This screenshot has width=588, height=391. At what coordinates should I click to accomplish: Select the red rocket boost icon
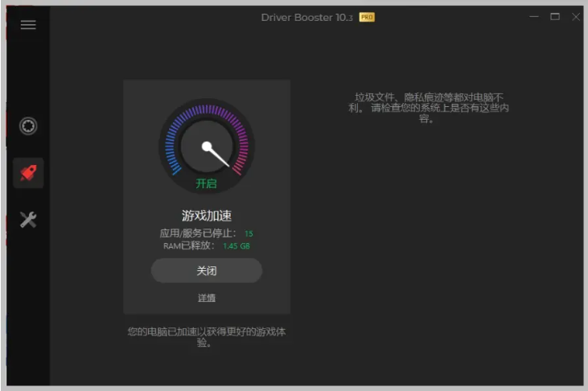(x=28, y=173)
